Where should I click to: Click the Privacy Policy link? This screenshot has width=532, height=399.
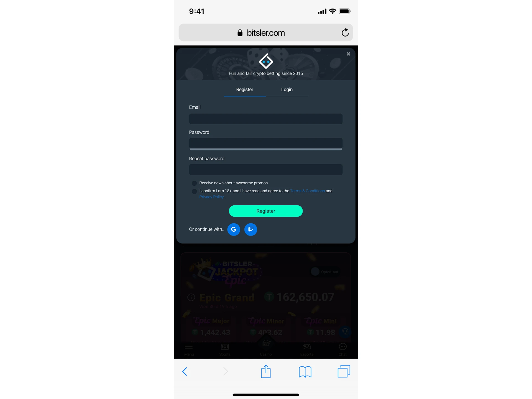[x=211, y=196]
